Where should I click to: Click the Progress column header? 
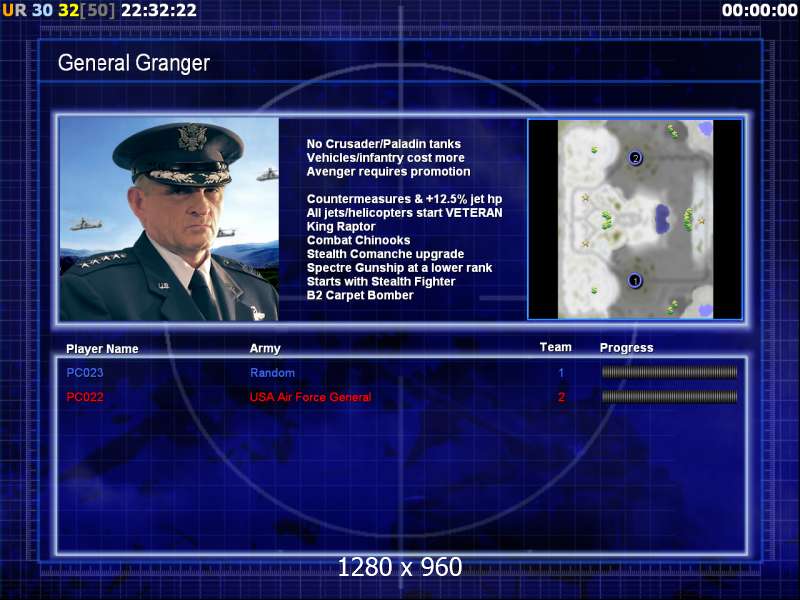(627, 347)
